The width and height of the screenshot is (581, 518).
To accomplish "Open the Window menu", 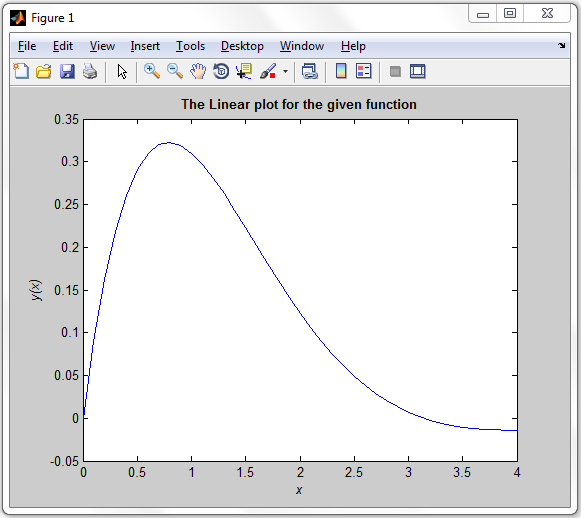I will click(x=302, y=46).
